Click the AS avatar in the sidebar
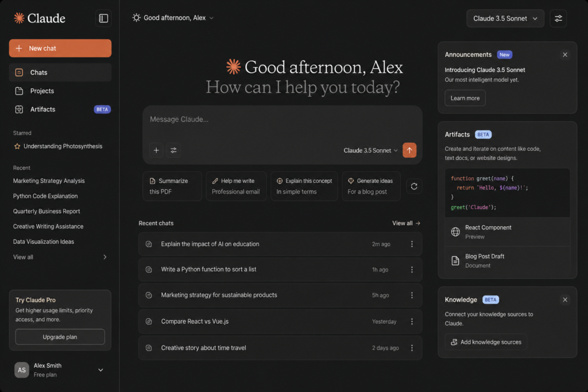The height and width of the screenshot is (392, 588). point(22,370)
